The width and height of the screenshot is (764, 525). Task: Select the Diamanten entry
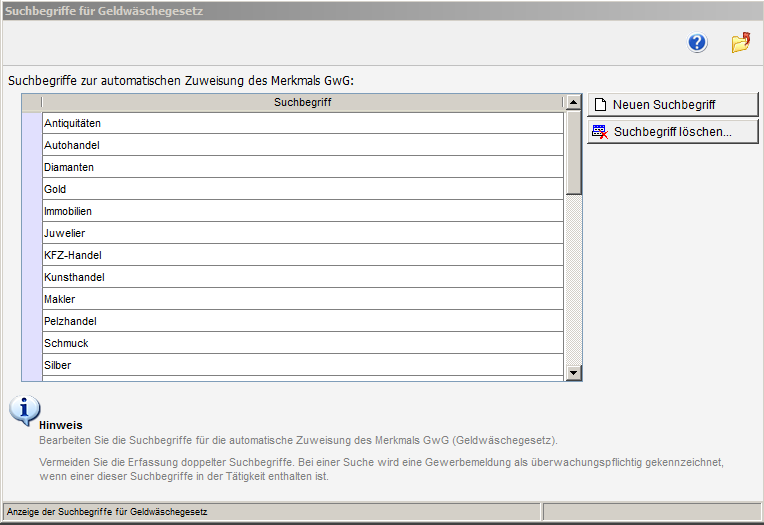click(x=302, y=167)
